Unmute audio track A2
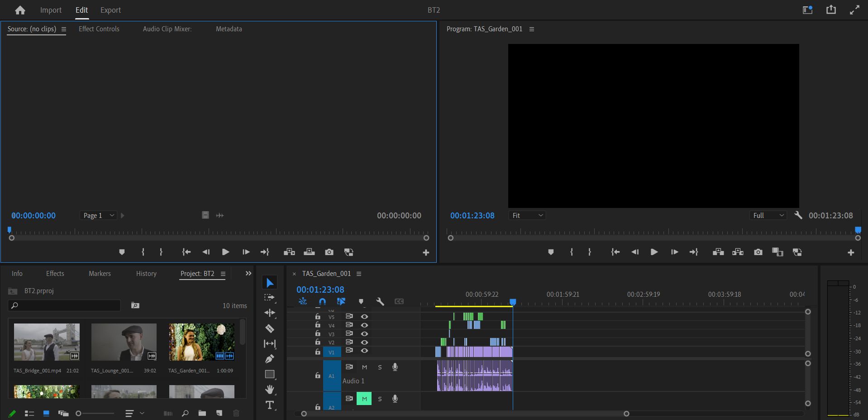Screen dimensions: 868x420 pyautogui.click(x=364, y=399)
